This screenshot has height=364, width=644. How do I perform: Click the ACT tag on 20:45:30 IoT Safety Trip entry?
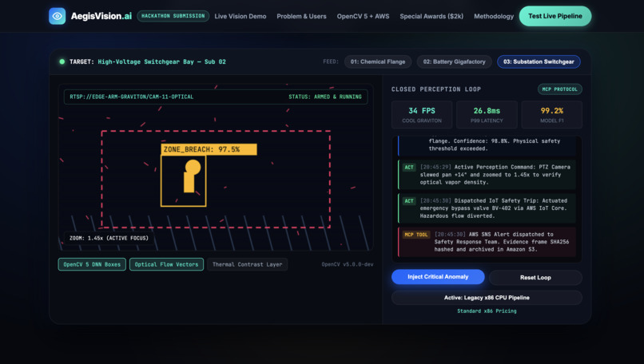click(x=409, y=200)
